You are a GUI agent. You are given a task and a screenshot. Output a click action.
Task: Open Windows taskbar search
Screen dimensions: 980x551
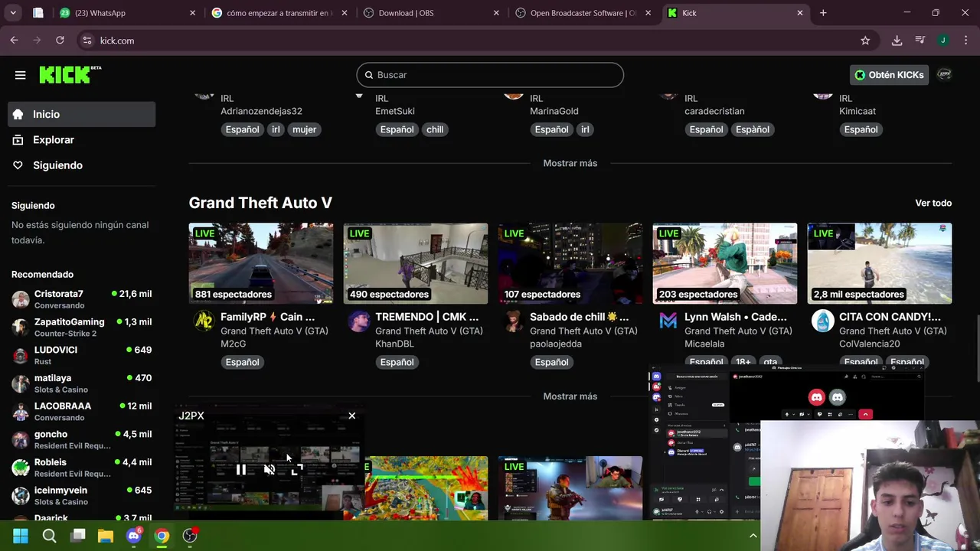click(x=49, y=536)
